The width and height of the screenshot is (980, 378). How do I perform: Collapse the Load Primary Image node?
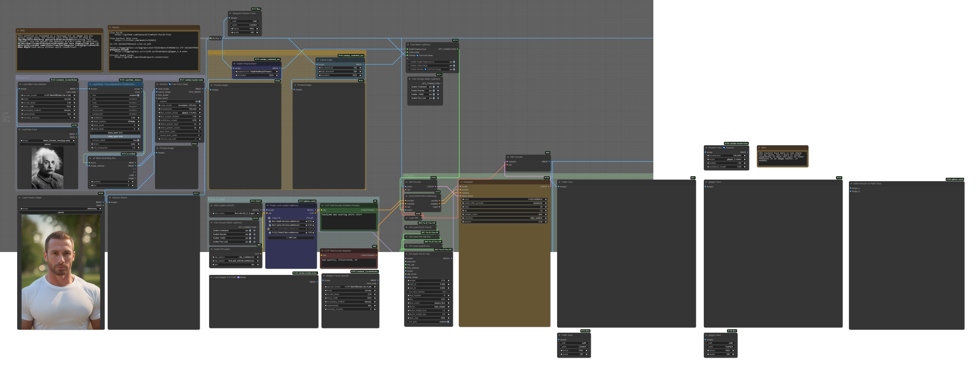pyautogui.click(x=19, y=198)
